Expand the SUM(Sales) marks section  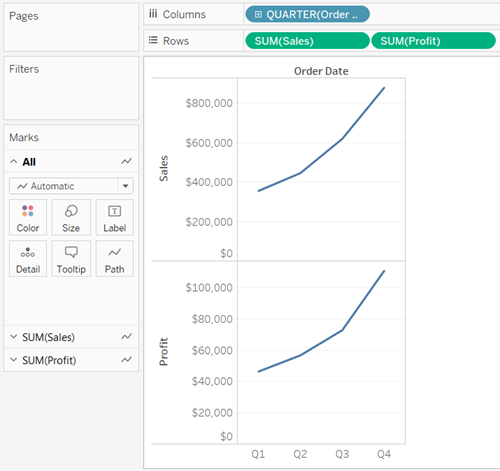13,337
